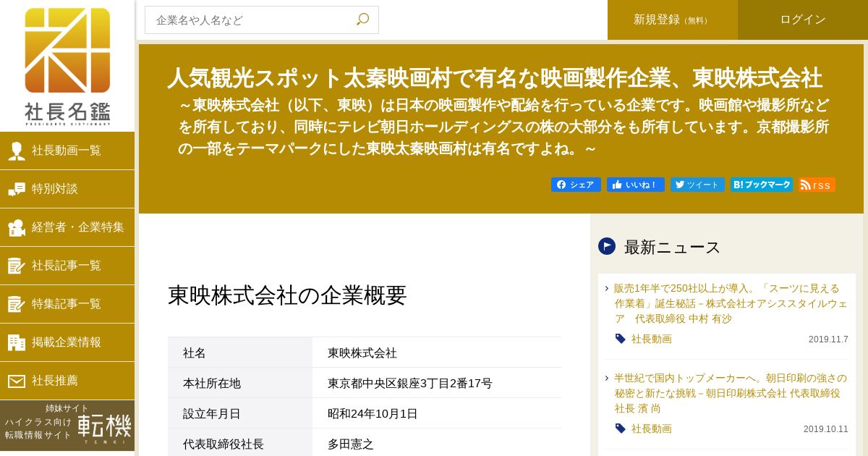Image resolution: width=868 pixels, height=456 pixels.
Task: Open the 特別対談 menu item
Action: coord(67,189)
